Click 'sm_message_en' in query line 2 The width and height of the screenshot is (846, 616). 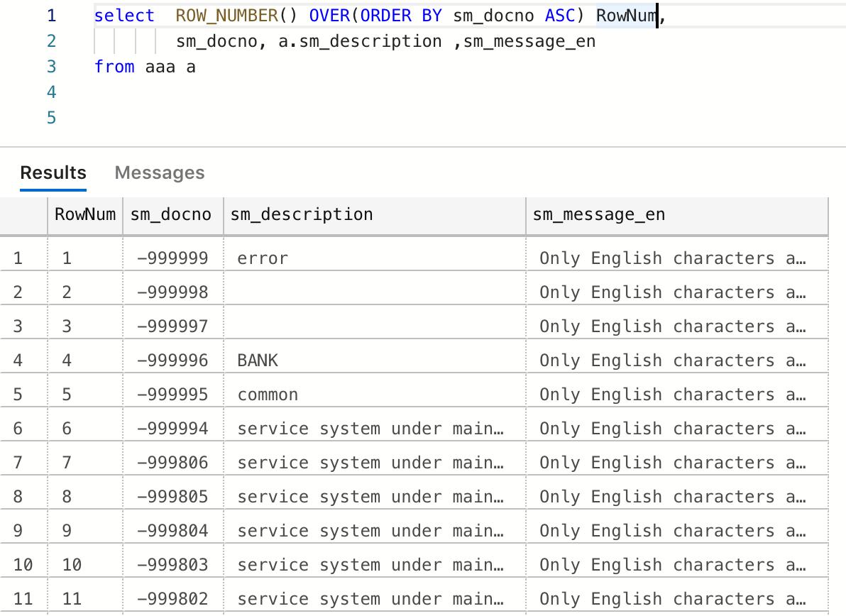coord(529,41)
